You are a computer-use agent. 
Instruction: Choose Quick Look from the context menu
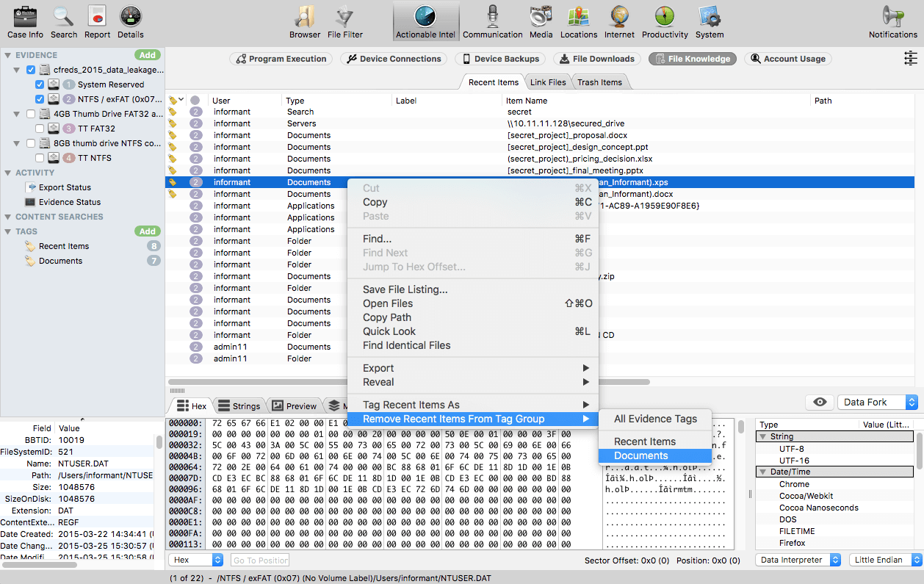coord(387,331)
